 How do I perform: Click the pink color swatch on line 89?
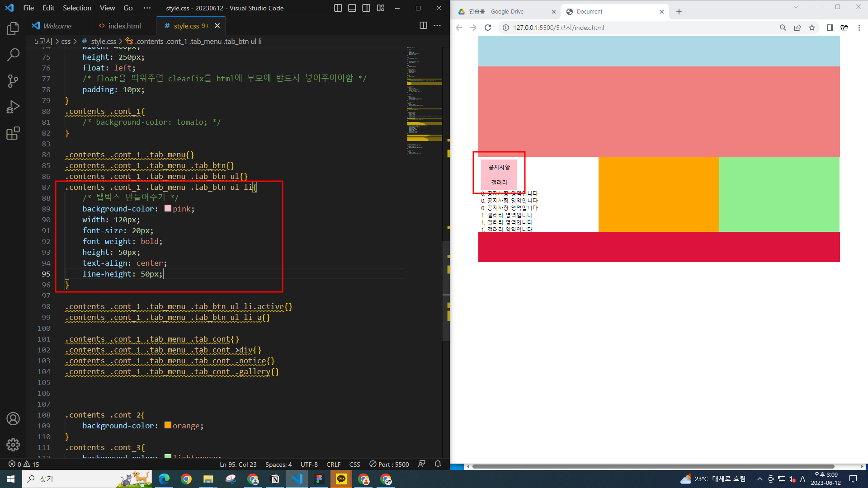pyautogui.click(x=168, y=208)
